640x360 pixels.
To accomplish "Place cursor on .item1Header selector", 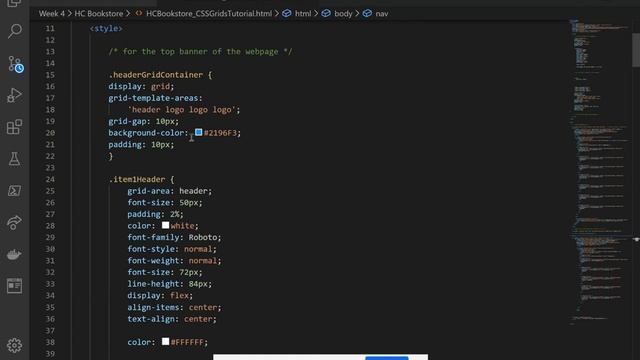I will pos(137,179).
